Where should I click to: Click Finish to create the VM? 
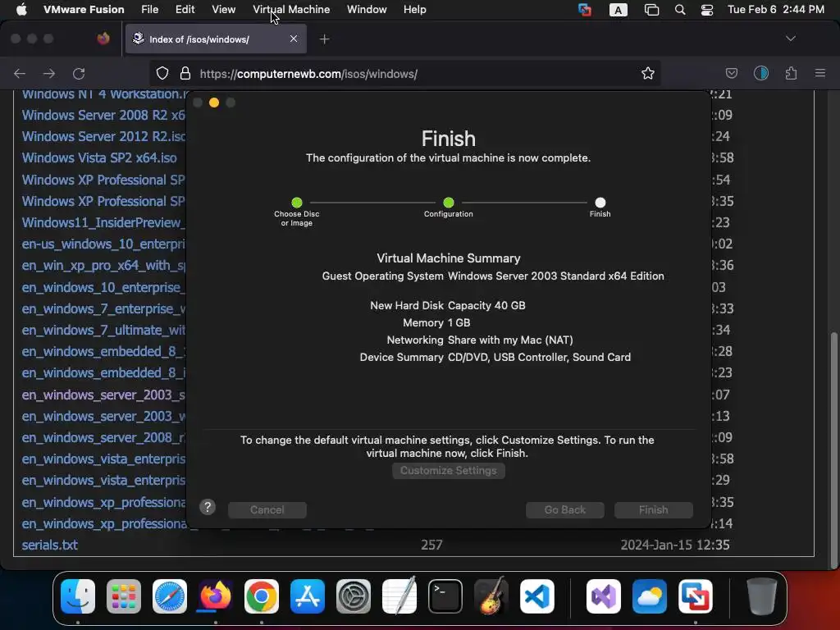654,510
